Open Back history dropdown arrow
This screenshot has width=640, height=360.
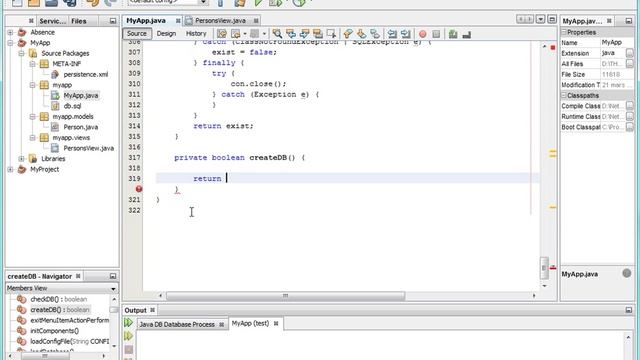pos(245,33)
